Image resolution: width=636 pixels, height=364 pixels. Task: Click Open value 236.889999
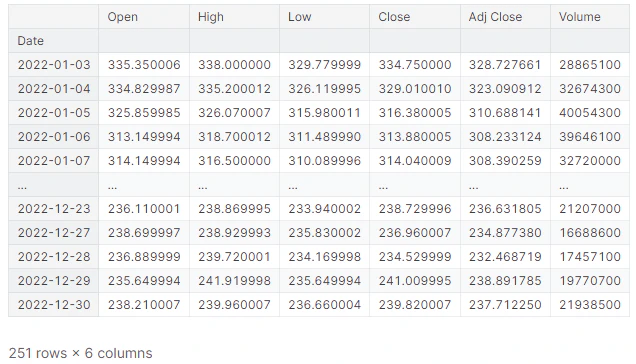point(144,256)
